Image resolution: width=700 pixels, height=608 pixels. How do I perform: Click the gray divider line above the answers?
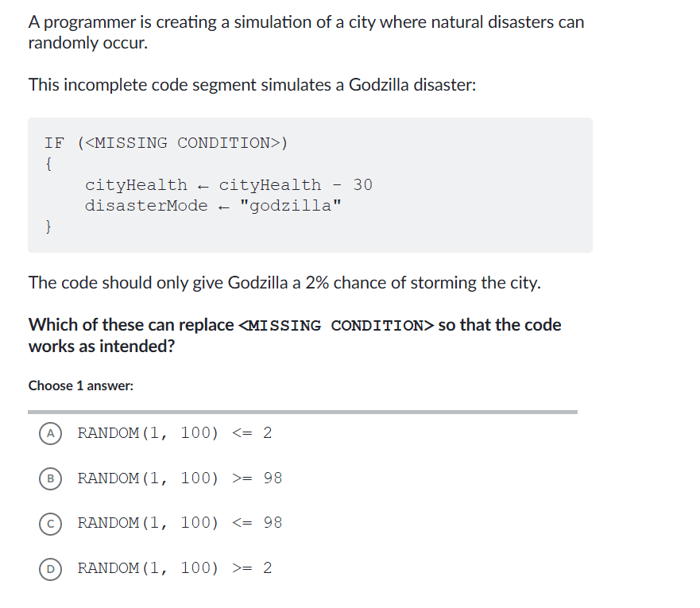pyautogui.click(x=302, y=412)
